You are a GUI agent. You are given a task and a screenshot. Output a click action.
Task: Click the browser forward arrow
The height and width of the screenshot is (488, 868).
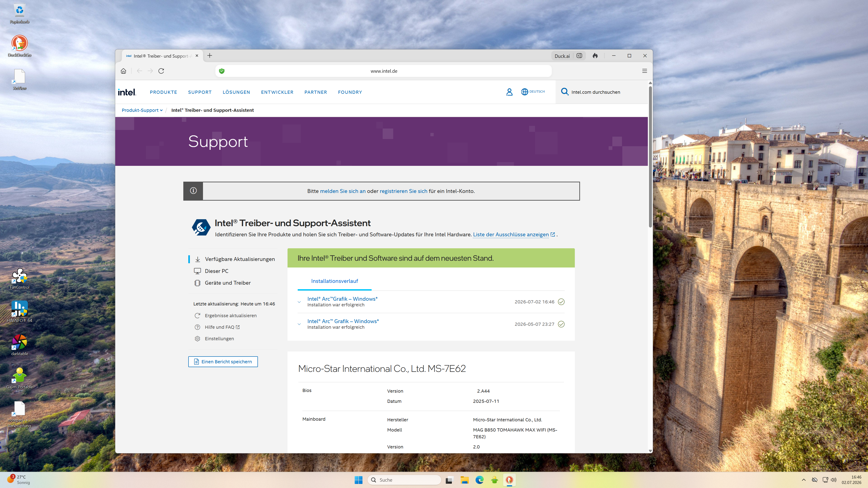(x=150, y=71)
